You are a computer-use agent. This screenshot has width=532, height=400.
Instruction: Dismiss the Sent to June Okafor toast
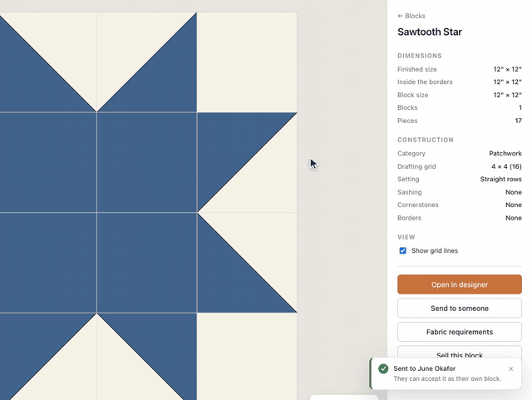click(x=511, y=368)
